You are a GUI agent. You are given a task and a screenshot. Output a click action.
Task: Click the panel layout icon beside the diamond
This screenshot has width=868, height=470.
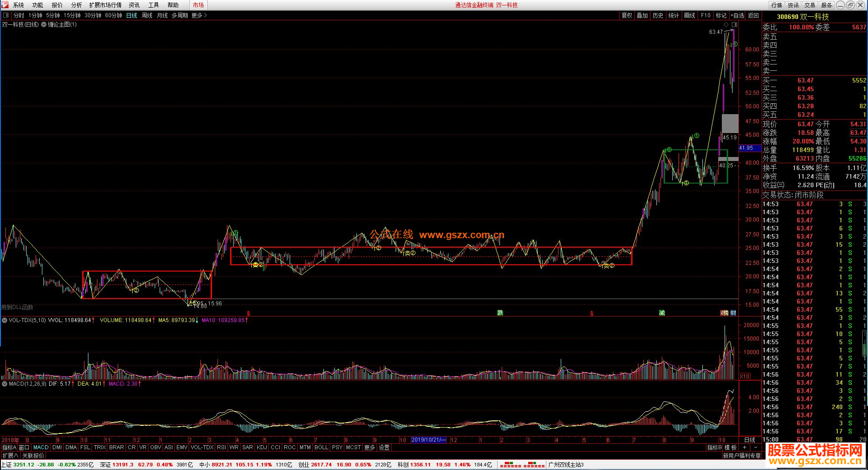tap(734, 24)
